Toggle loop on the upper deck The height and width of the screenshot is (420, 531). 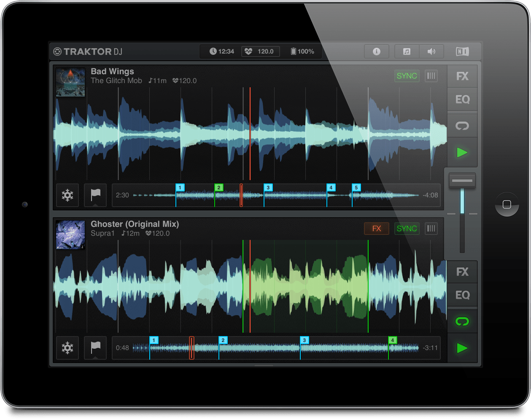462,126
